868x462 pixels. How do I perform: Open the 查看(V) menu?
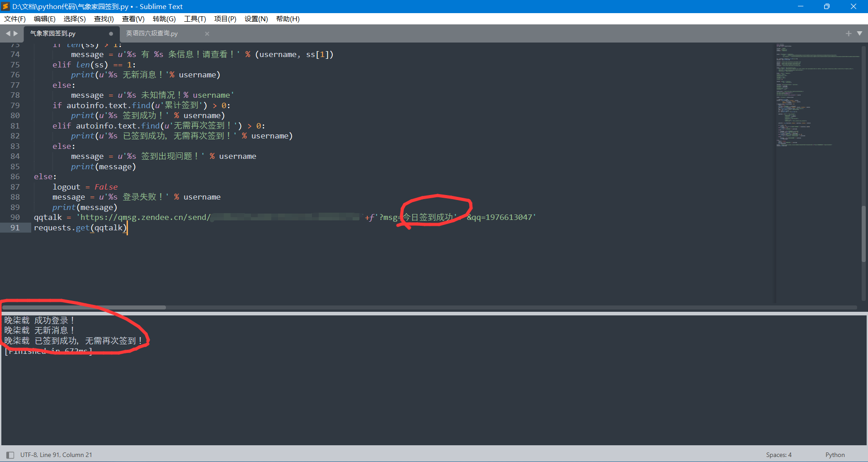click(x=133, y=19)
